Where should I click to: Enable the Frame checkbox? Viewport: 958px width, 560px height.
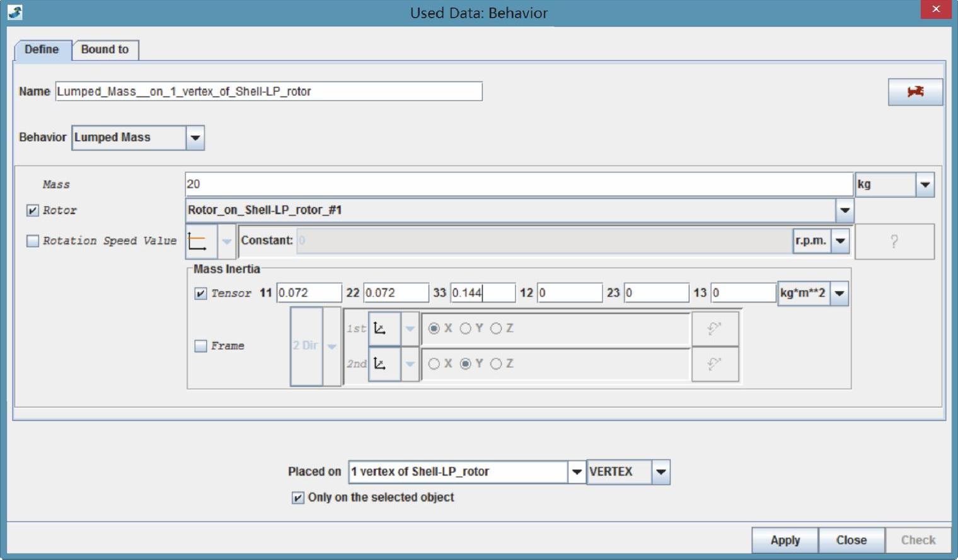(x=201, y=346)
